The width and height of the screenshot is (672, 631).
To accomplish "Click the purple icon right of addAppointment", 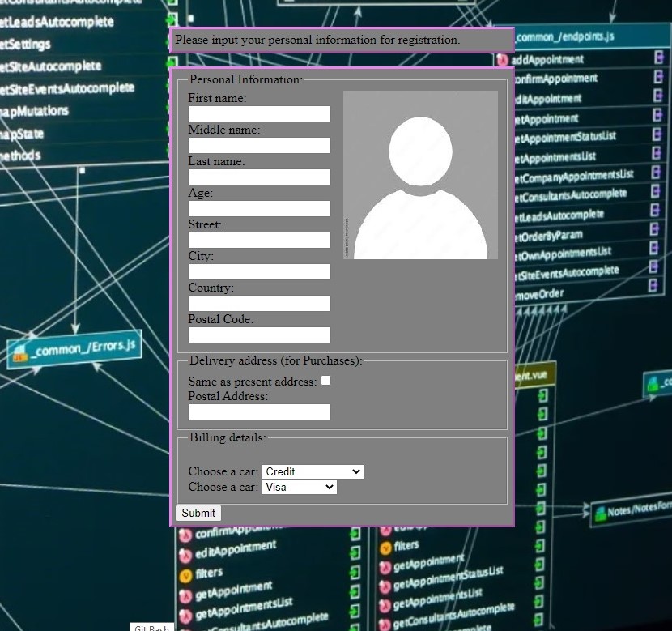I will tap(659, 58).
